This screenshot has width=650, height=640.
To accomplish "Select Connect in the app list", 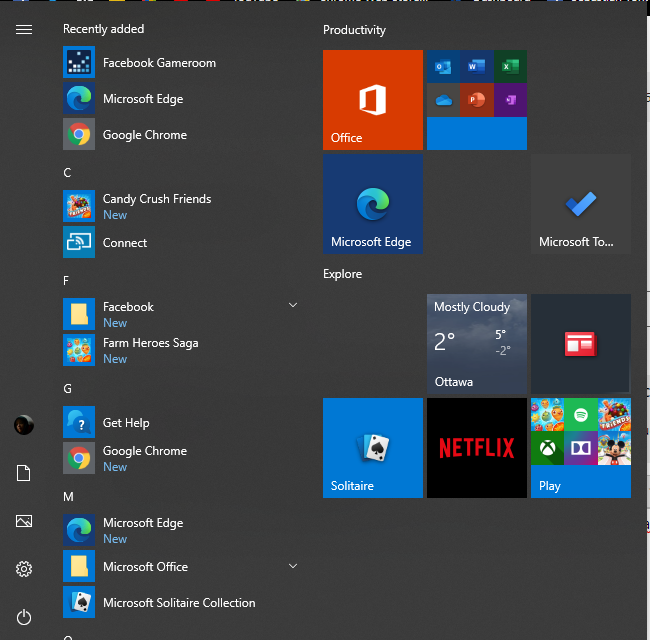I will (x=124, y=243).
